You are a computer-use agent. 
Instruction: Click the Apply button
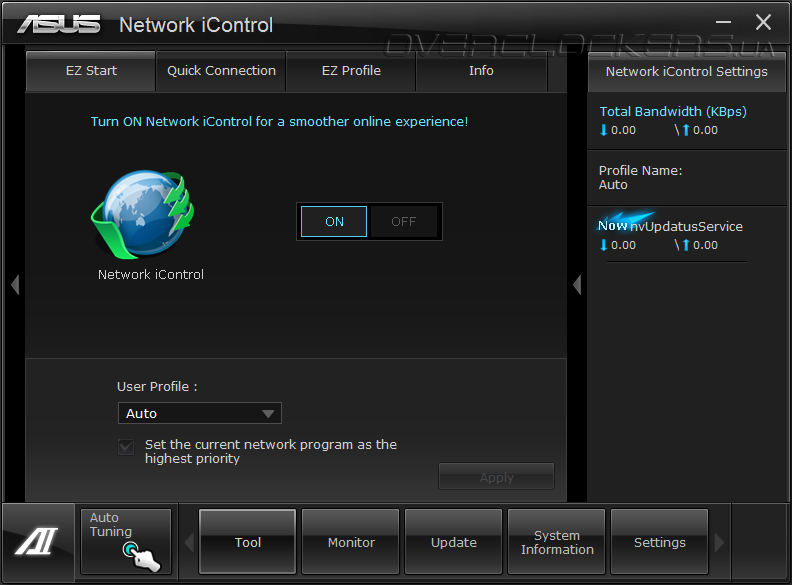[x=497, y=476]
